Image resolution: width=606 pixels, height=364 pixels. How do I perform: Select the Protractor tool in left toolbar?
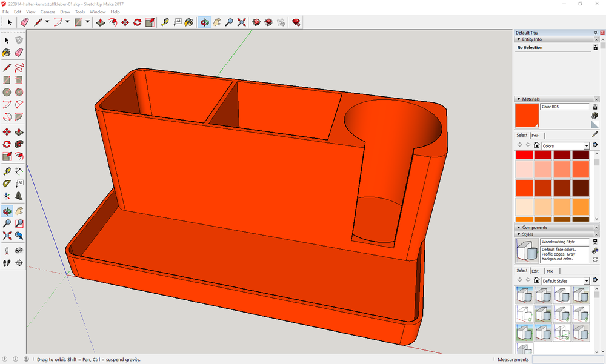tap(7, 184)
